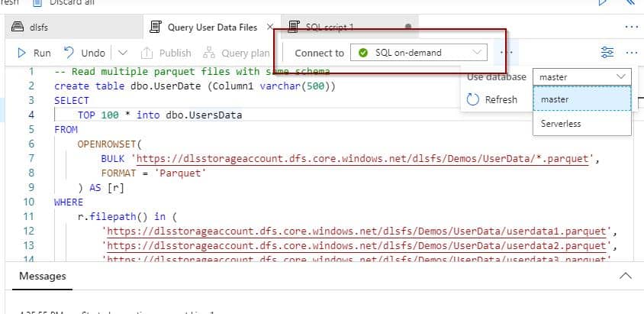Open the tab bar overflow ellipsis
644x314 pixels.
tap(631, 27)
